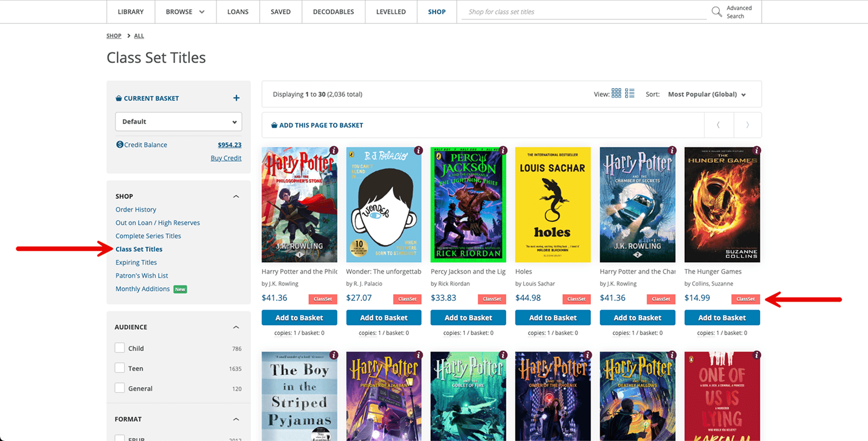Click the plus icon in Current Basket
This screenshot has height=441, width=868.
(x=236, y=98)
